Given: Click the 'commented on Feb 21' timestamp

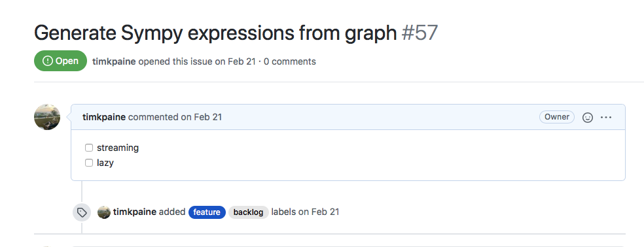Looking at the screenshot, I should (175, 117).
